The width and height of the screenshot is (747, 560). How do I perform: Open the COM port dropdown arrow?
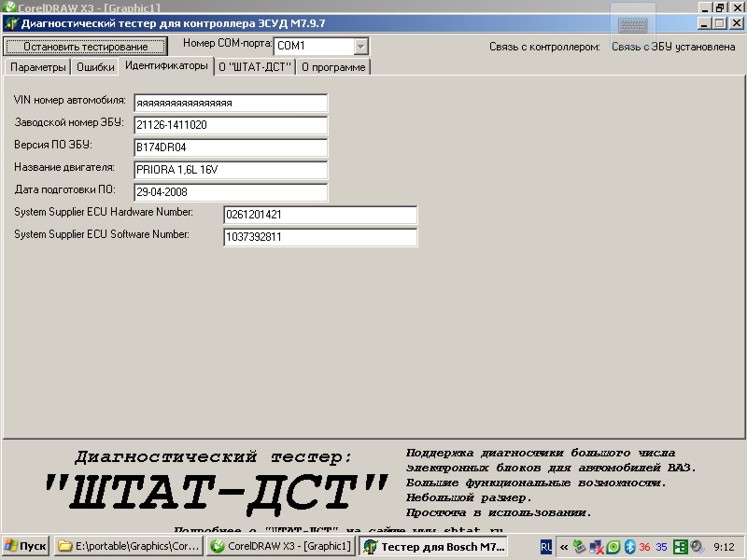pos(361,46)
